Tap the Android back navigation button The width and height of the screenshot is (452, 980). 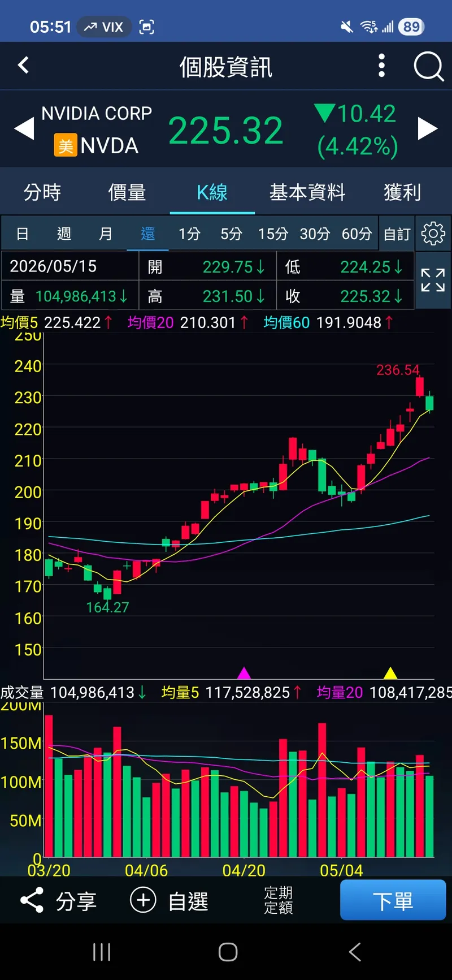(x=355, y=952)
